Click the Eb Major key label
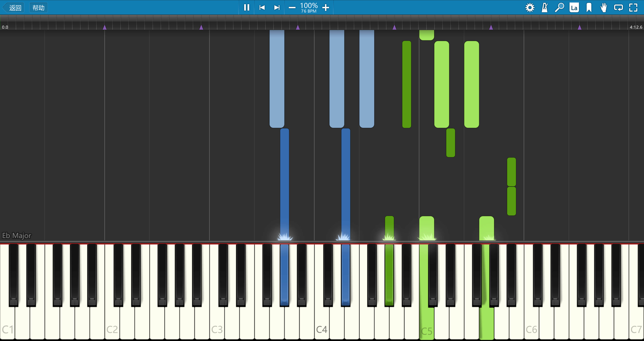This screenshot has height=341, width=644. (17, 236)
